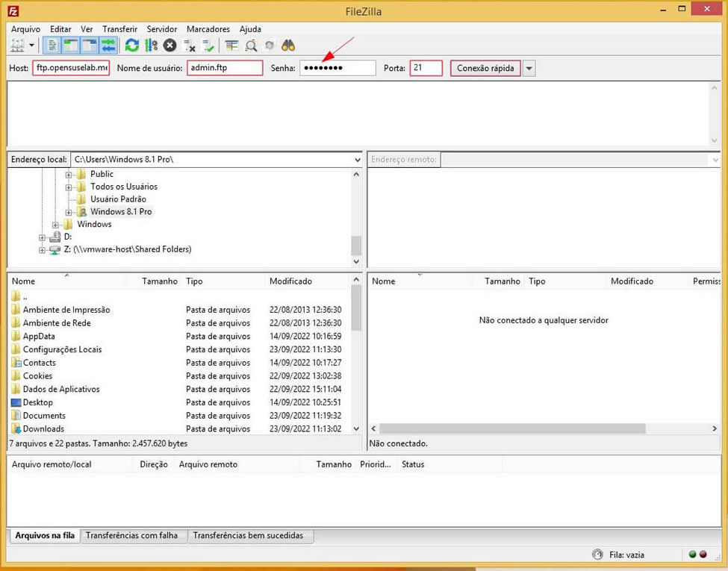Click the disconnect from server icon
The width and height of the screenshot is (728, 571).
tap(190, 46)
